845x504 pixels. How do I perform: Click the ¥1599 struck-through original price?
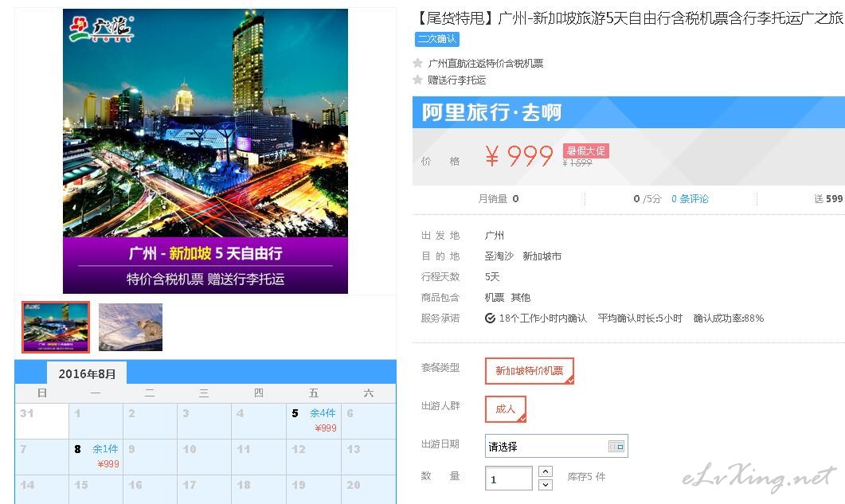(x=577, y=162)
